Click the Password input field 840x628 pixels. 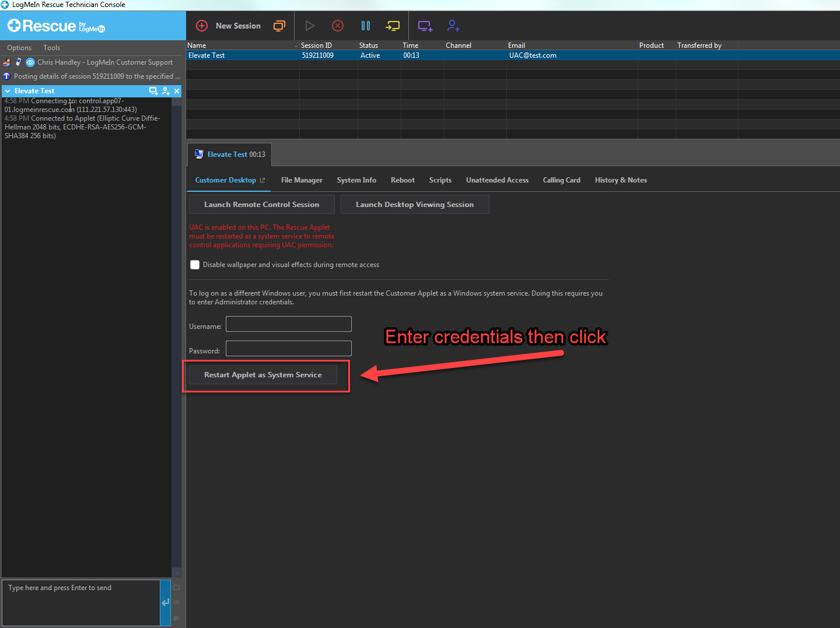pyautogui.click(x=289, y=349)
